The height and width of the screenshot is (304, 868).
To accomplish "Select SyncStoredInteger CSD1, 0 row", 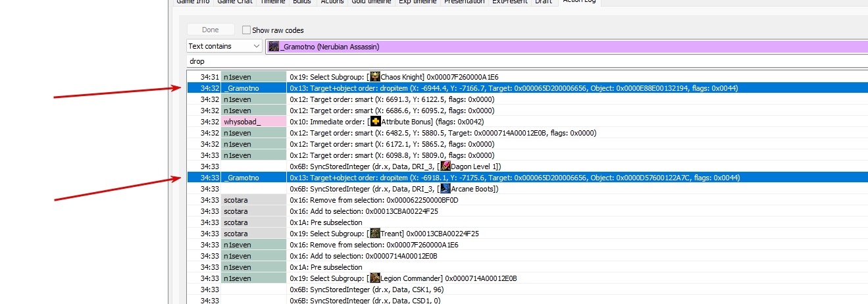I will (x=527, y=301).
